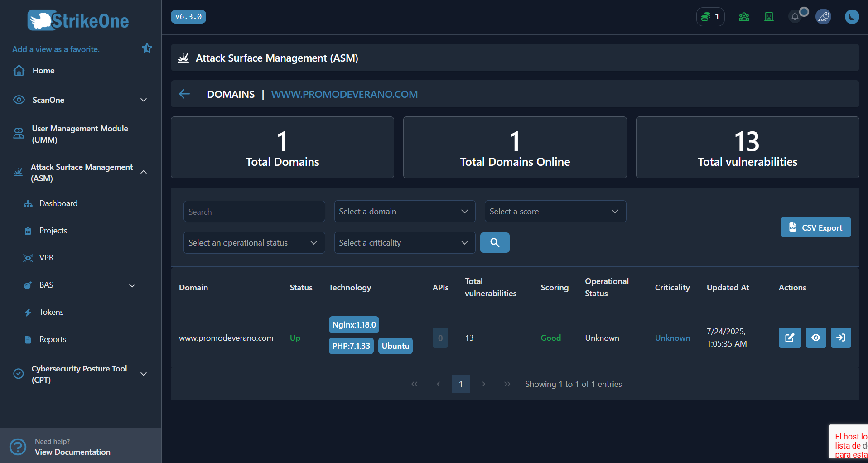Click the Total Domains card

(x=282, y=147)
